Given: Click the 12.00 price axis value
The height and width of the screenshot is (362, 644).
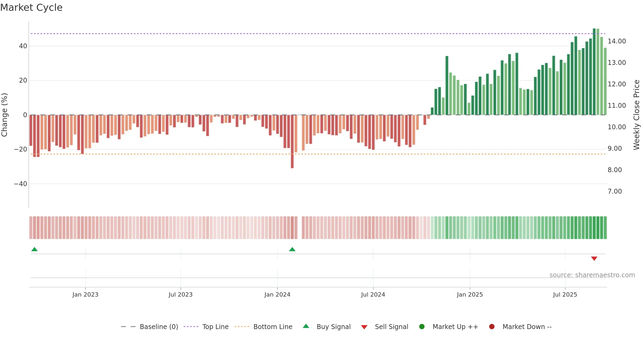Looking at the screenshot, I should 617,84.
